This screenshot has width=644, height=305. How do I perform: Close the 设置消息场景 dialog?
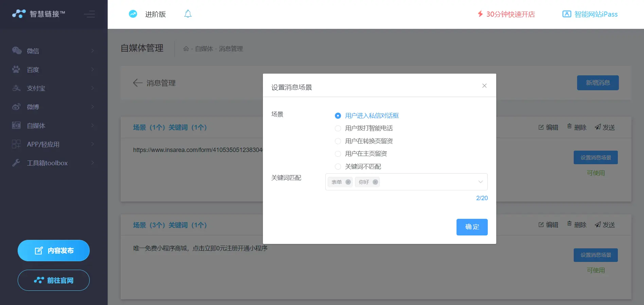tap(484, 86)
